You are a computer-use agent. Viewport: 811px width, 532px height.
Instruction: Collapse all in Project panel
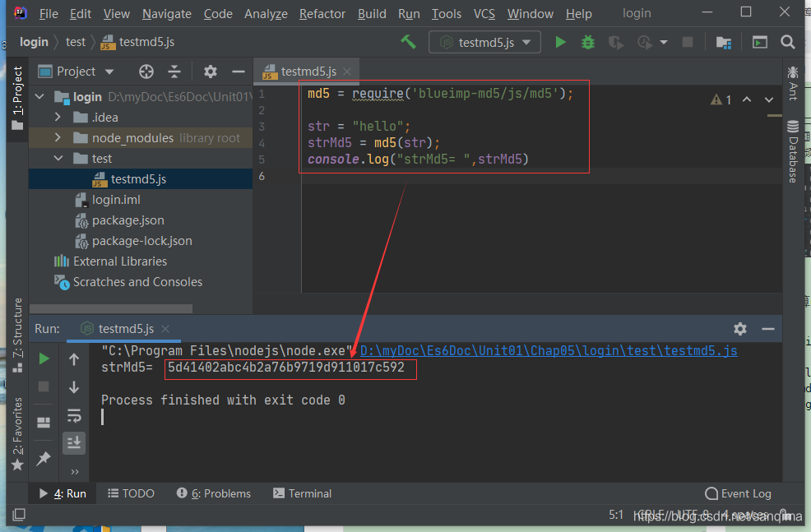[x=174, y=72]
